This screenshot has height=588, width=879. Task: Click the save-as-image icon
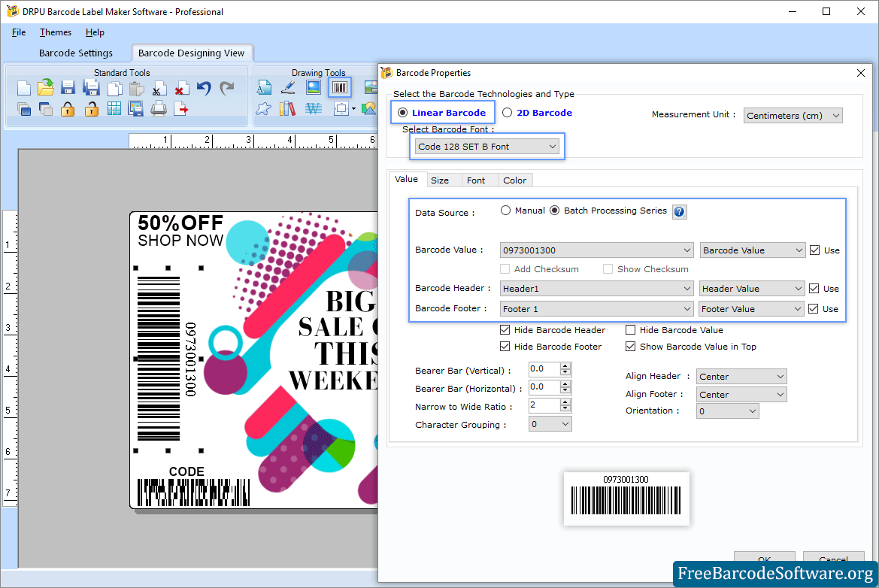[135, 109]
